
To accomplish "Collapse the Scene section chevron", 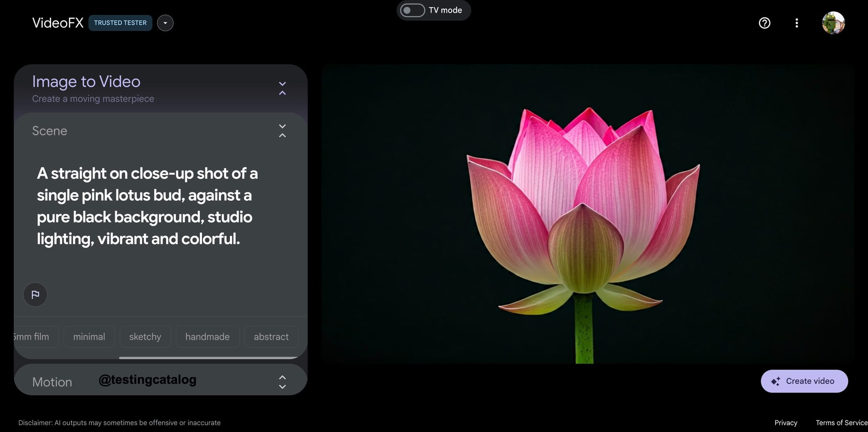I will point(282,131).
